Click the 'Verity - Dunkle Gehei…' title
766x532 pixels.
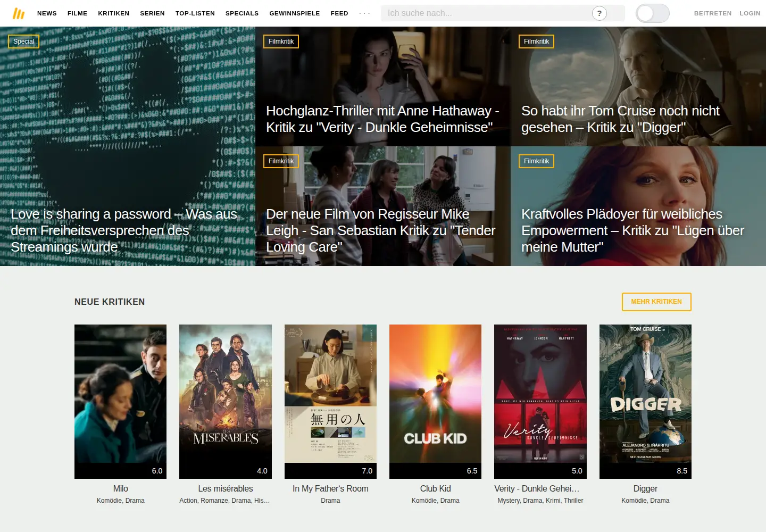537,488
